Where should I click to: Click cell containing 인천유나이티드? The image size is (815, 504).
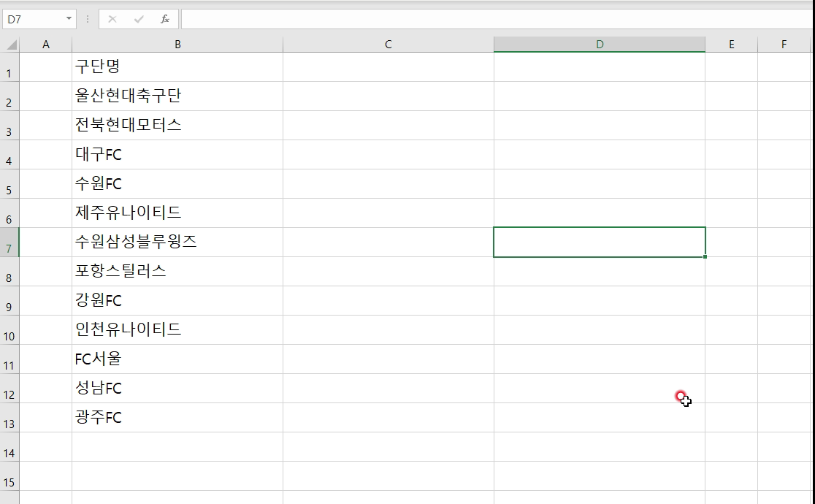point(177,329)
